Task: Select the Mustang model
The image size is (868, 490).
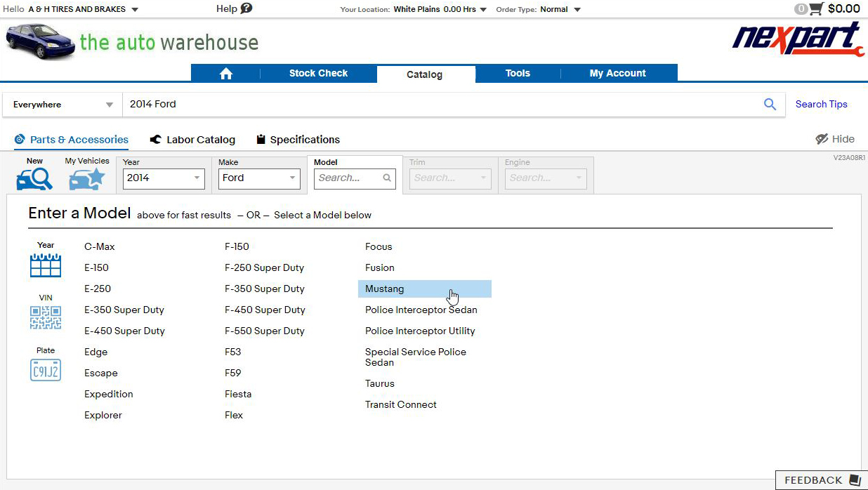Action: 425,289
